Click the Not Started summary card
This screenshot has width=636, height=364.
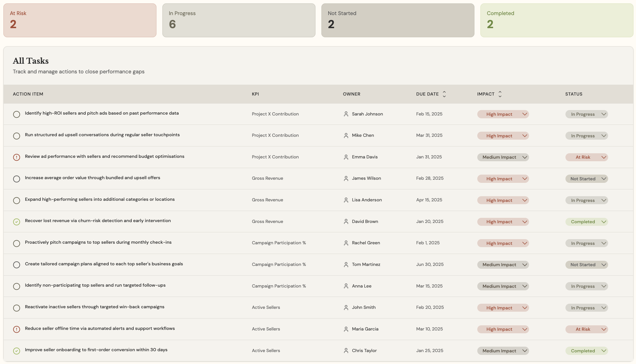[398, 20]
